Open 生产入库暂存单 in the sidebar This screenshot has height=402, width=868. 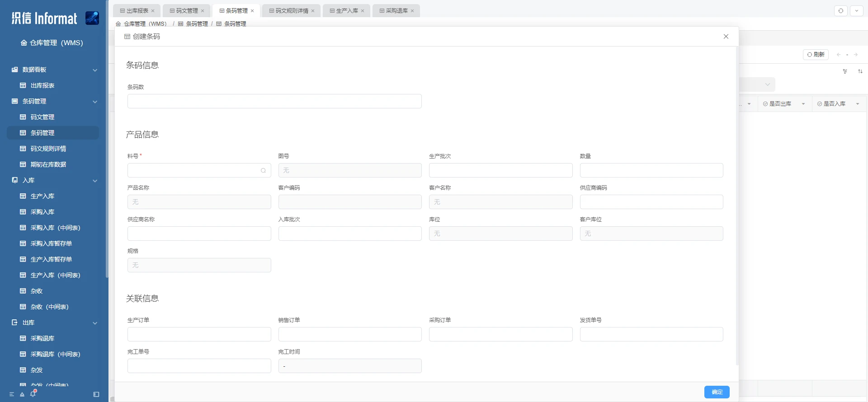click(x=53, y=259)
